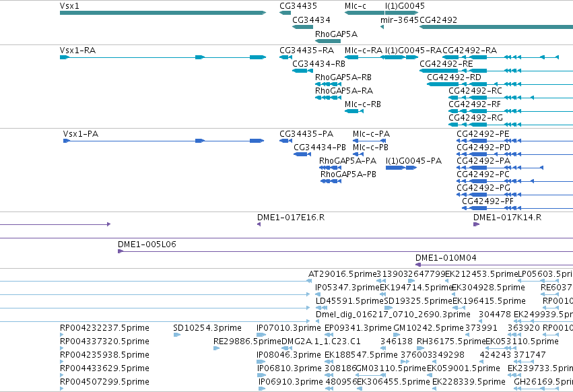This screenshot has height=392, width=573.
Task: Select the RE29886.5prime EST label
Action: point(247,341)
